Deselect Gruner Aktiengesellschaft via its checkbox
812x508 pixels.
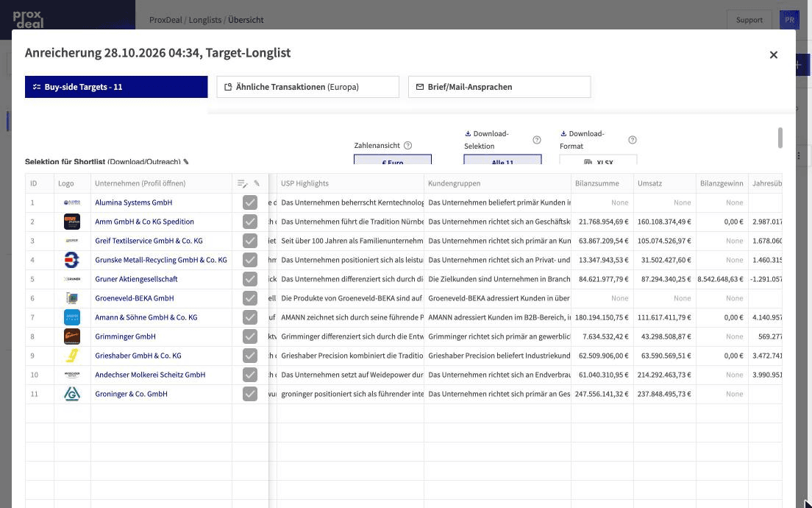(249, 279)
